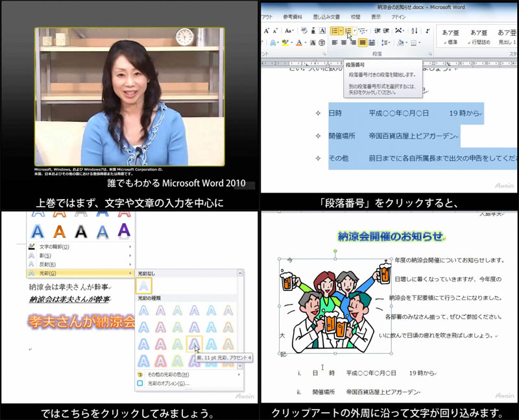This screenshot has width=519, height=420.
Task: Open the borders dropdown arrow
Action: pyautogui.click(x=419, y=43)
